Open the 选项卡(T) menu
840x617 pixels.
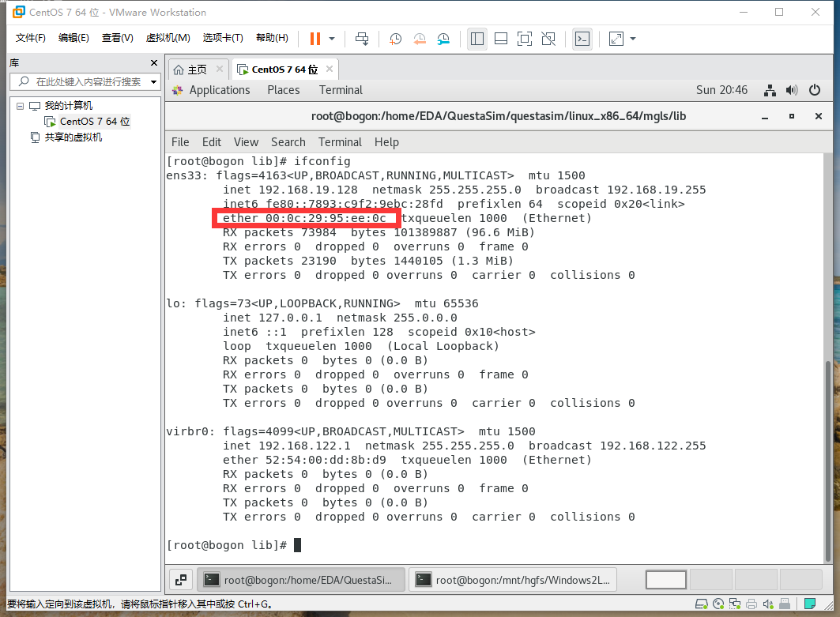[223, 37]
